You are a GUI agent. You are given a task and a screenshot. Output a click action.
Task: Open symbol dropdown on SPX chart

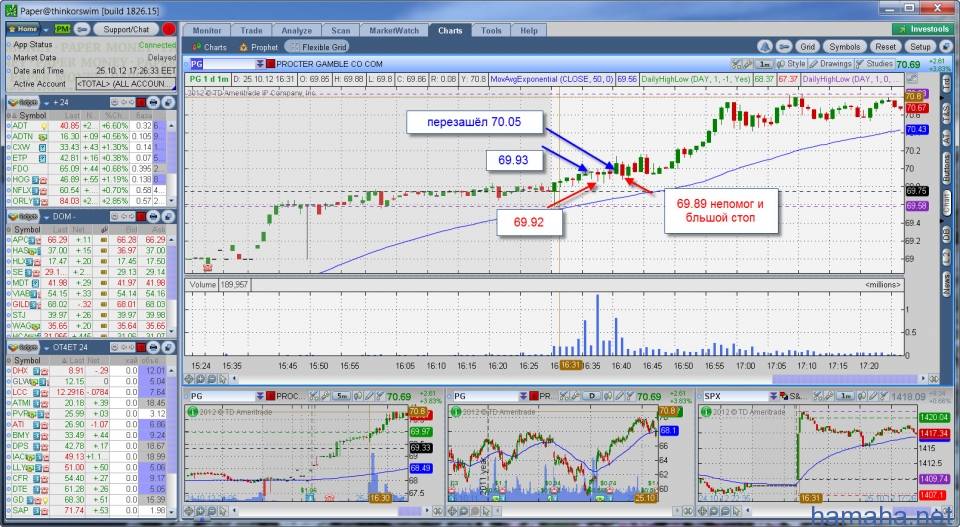(774, 396)
